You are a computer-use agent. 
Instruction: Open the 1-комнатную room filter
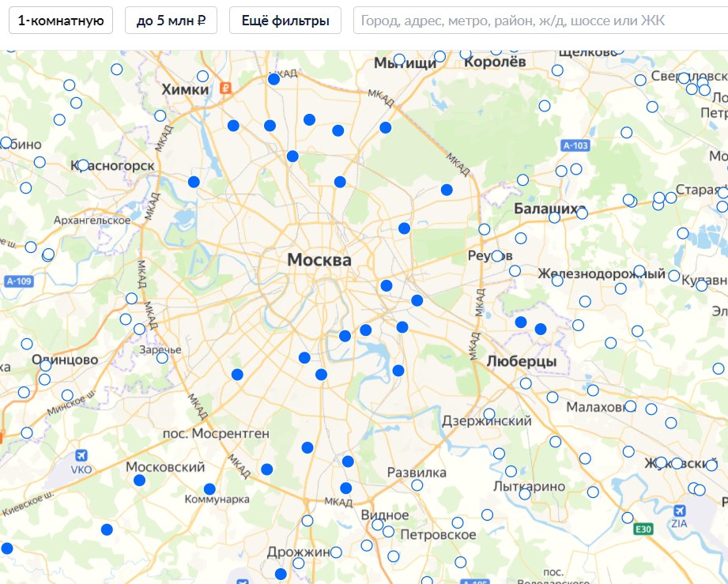click(61, 21)
